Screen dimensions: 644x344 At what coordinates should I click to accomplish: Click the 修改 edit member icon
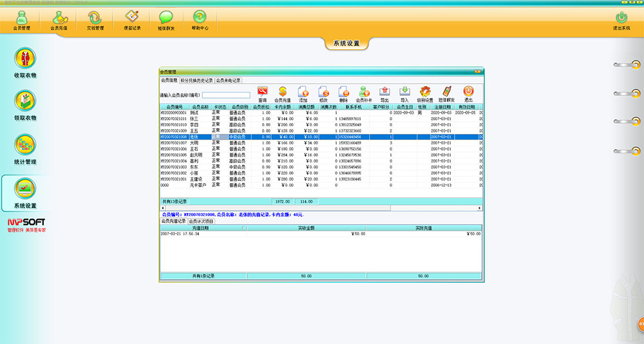coord(323,92)
